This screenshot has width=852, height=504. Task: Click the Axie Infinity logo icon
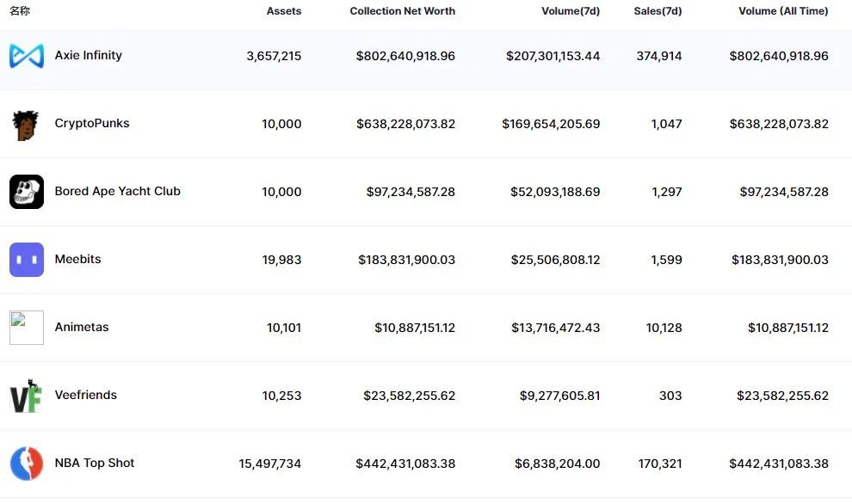click(x=26, y=56)
